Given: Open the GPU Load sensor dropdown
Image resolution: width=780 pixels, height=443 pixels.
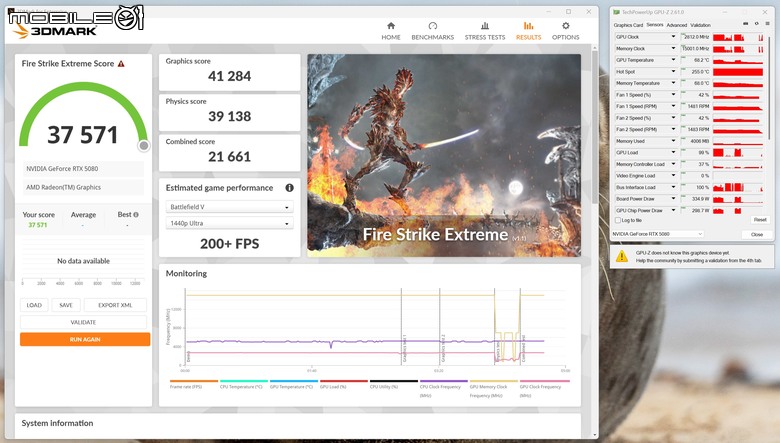Looking at the screenshot, I should [x=673, y=153].
